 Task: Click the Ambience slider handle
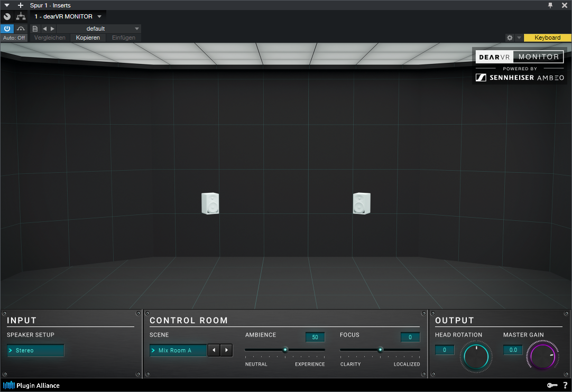click(x=285, y=350)
